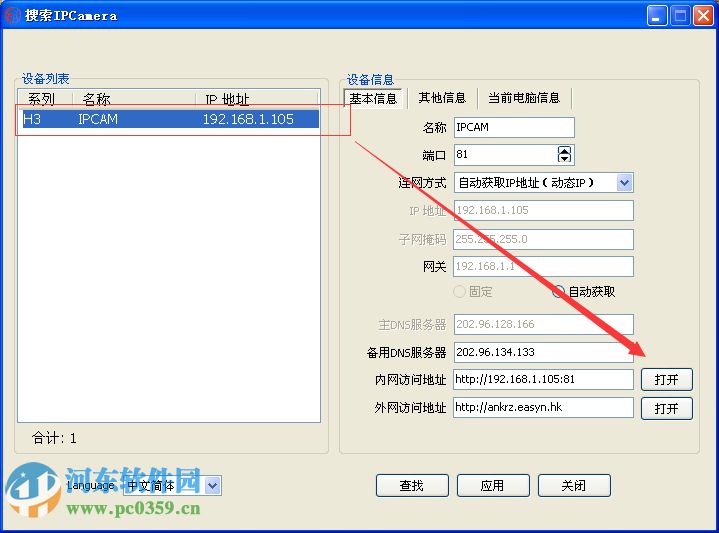The height and width of the screenshot is (533, 719).
Task: Click the 名称 field containing IPCAM
Action: click(x=514, y=127)
